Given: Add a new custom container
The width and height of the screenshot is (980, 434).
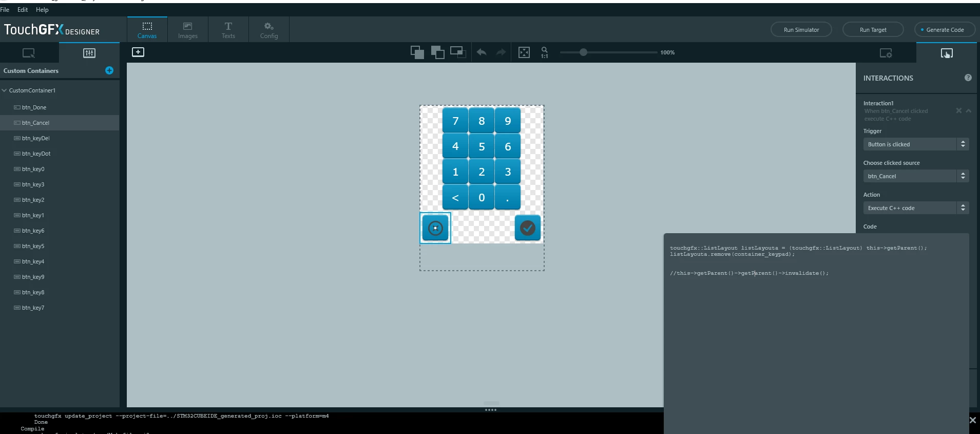Looking at the screenshot, I should point(109,70).
